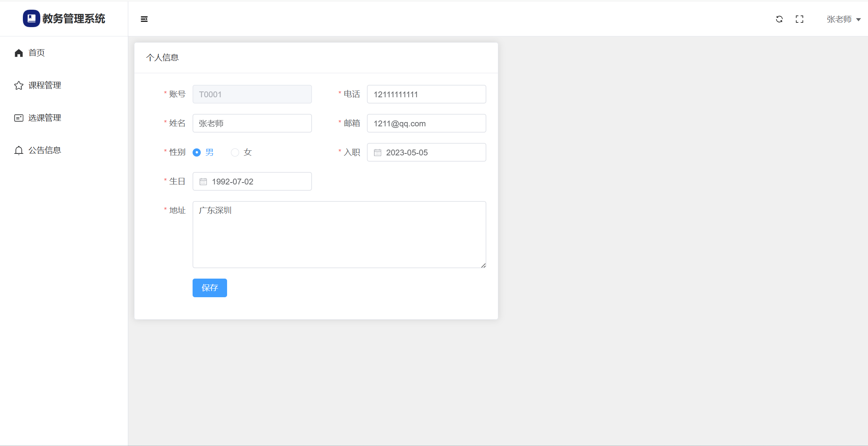
Task: Select the 女 gender radio button
Action: 235,153
